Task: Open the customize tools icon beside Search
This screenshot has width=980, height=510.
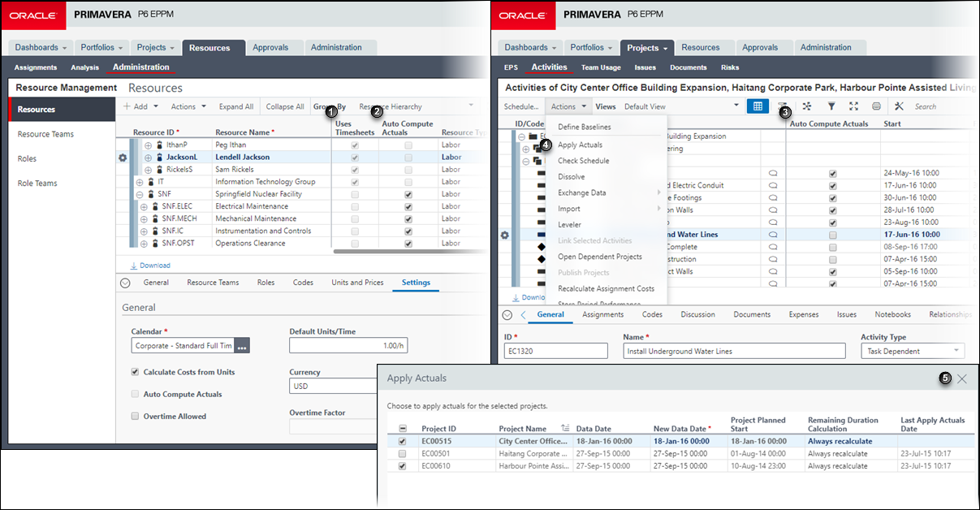Action: [899, 106]
